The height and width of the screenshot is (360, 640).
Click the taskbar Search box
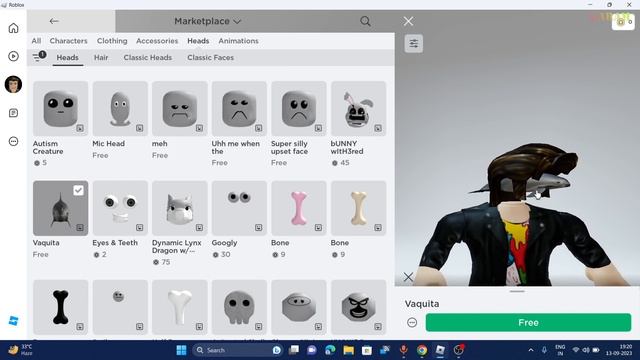coord(237,350)
